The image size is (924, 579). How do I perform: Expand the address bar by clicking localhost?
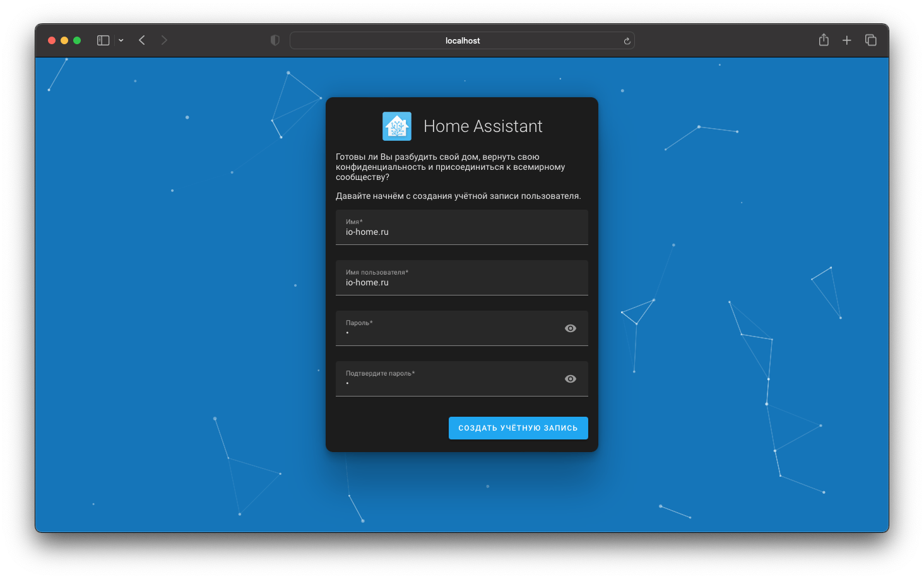462,40
